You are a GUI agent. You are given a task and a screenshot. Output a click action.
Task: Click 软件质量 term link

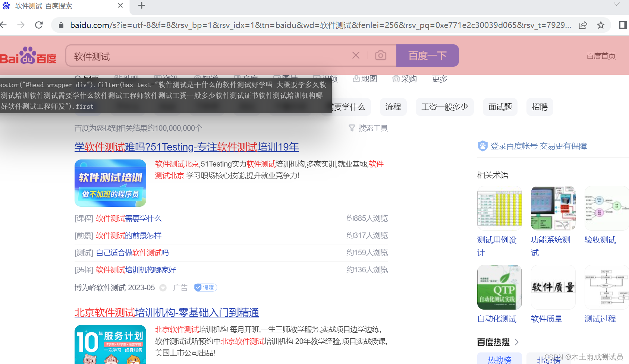pos(547,319)
